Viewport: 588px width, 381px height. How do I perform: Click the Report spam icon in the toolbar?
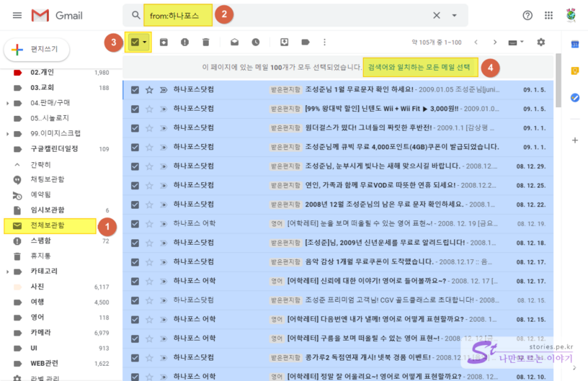(184, 42)
